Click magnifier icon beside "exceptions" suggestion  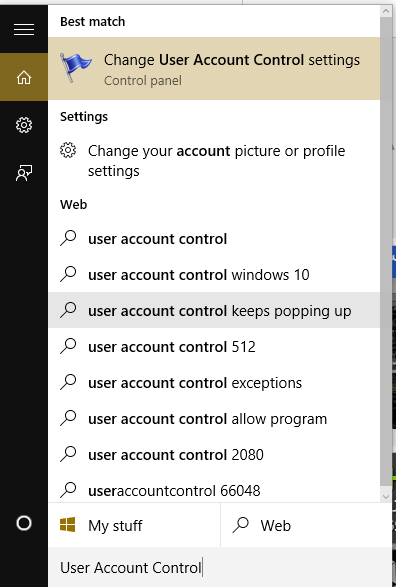click(68, 382)
